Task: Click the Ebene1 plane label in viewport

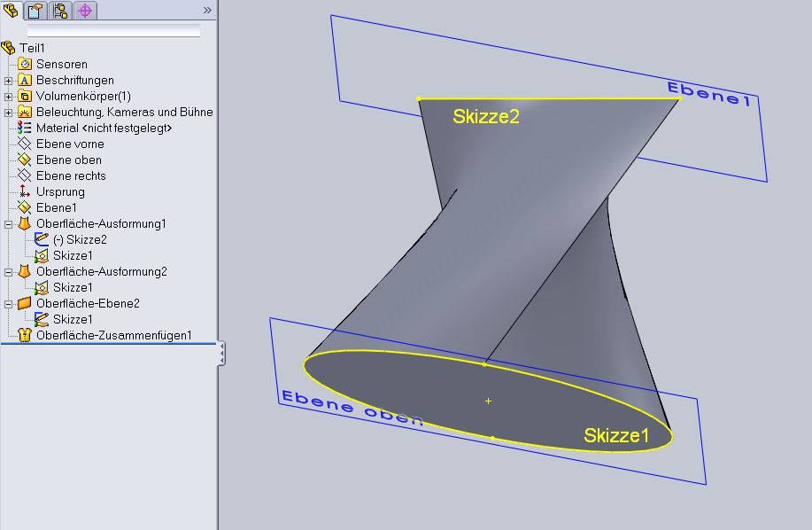Action: point(708,94)
